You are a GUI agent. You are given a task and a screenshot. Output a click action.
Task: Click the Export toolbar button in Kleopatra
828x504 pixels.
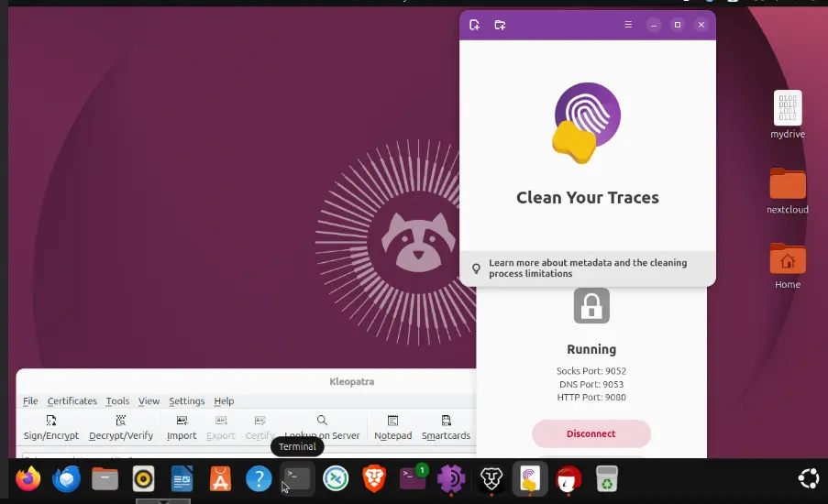[221, 427]
